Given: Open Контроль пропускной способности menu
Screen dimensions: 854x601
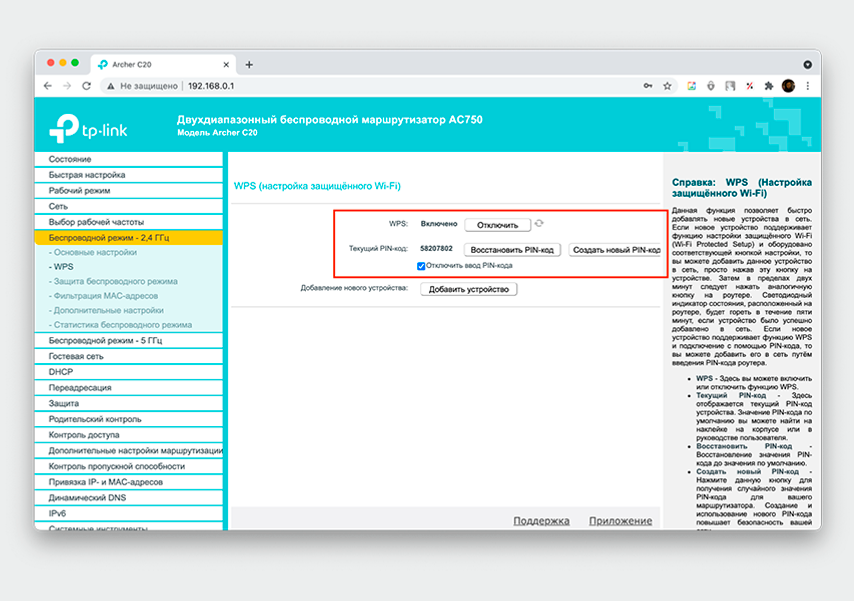Looking at the screenshot, I should click(129, 467).
